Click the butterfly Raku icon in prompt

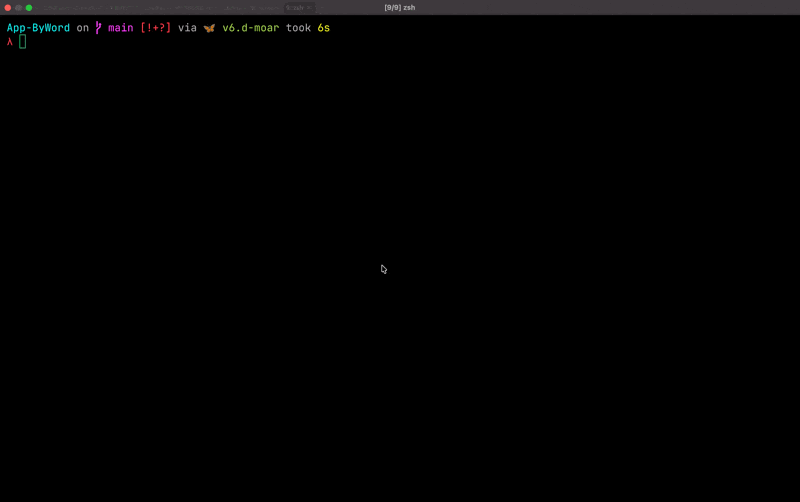coord(209,28)
